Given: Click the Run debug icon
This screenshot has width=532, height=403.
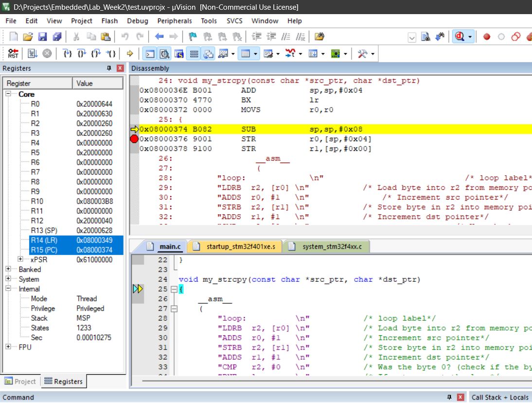Looking at the screenshot, I should click(32, 54).
